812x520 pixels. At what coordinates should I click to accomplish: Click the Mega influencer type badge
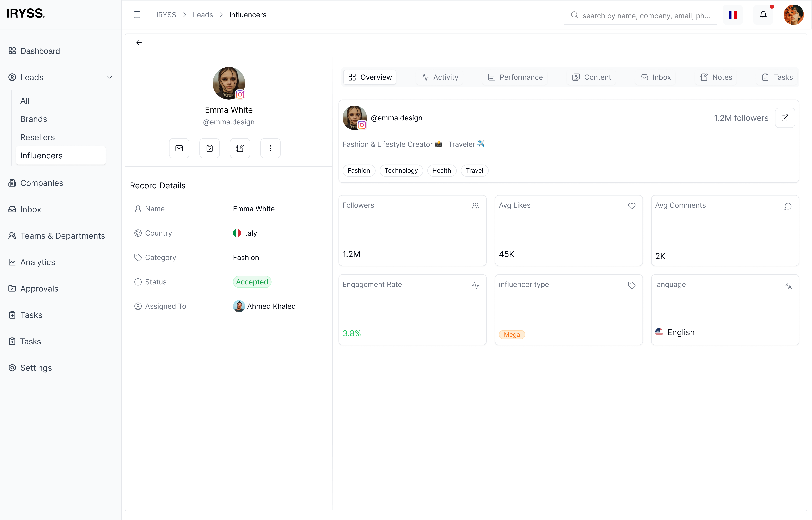pos(512,335)
